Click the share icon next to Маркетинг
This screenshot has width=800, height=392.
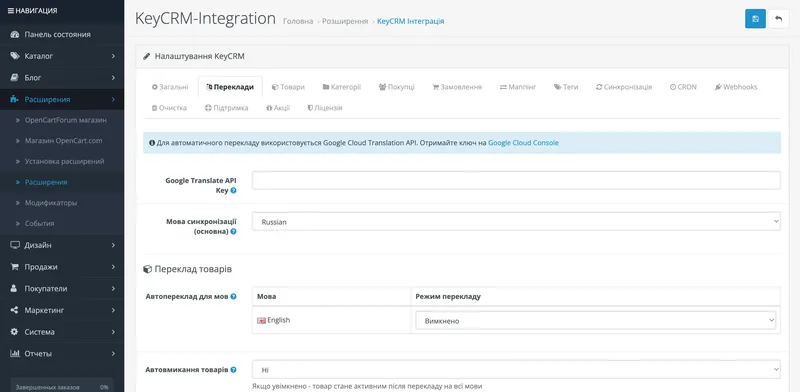14,310
